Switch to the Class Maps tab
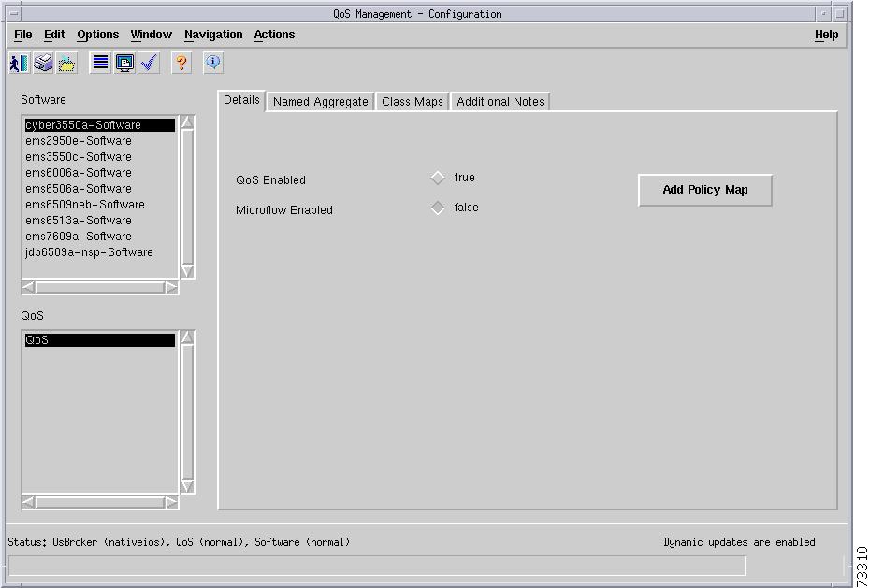870x588 pixels. pos(413,102)
